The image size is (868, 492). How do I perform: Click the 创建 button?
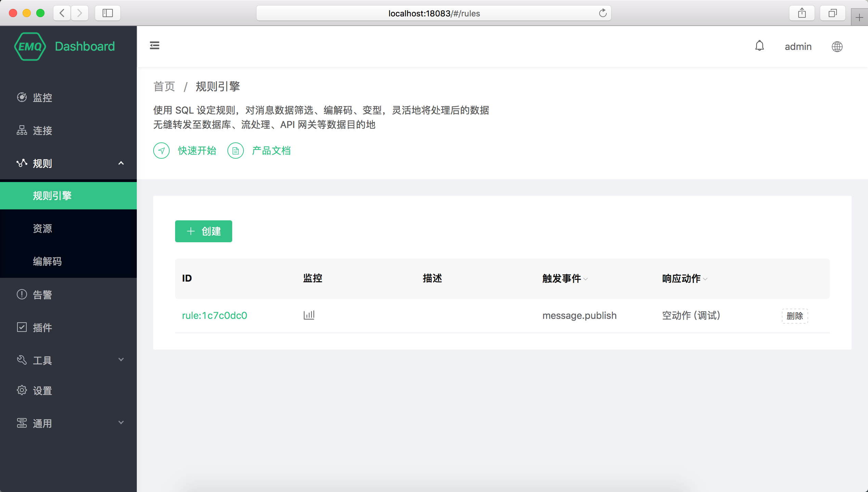[x=203, y=231]
